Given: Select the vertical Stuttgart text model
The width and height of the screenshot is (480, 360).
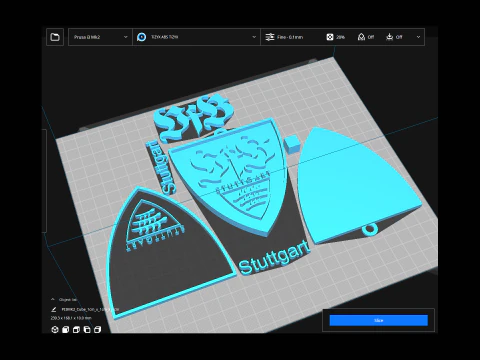Looking at the screenshot, I should tap(161, 167).
